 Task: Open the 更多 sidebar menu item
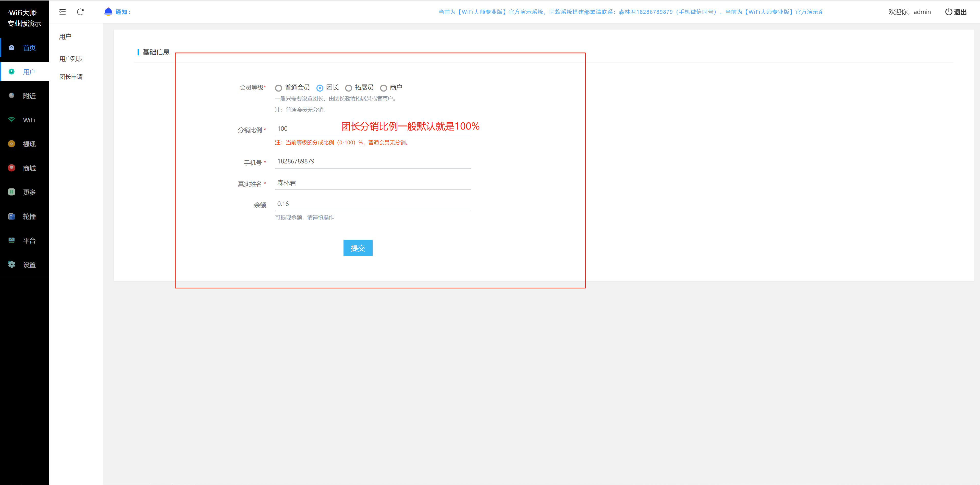pyautogui.click(x=25, y=192)
